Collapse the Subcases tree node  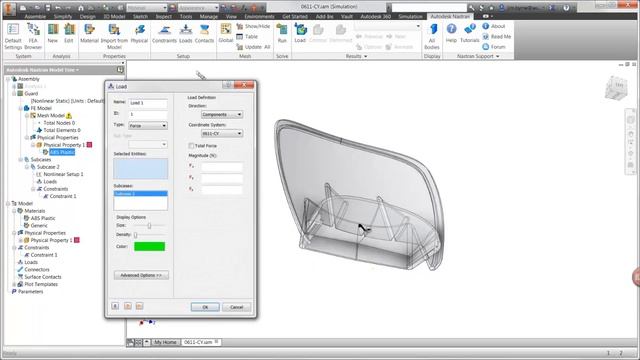click(x=20, y=160)
